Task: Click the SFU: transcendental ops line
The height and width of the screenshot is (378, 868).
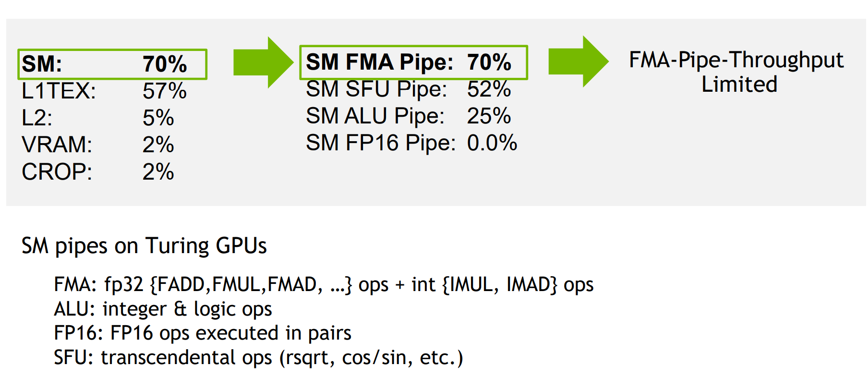Action: pos(258,358)
